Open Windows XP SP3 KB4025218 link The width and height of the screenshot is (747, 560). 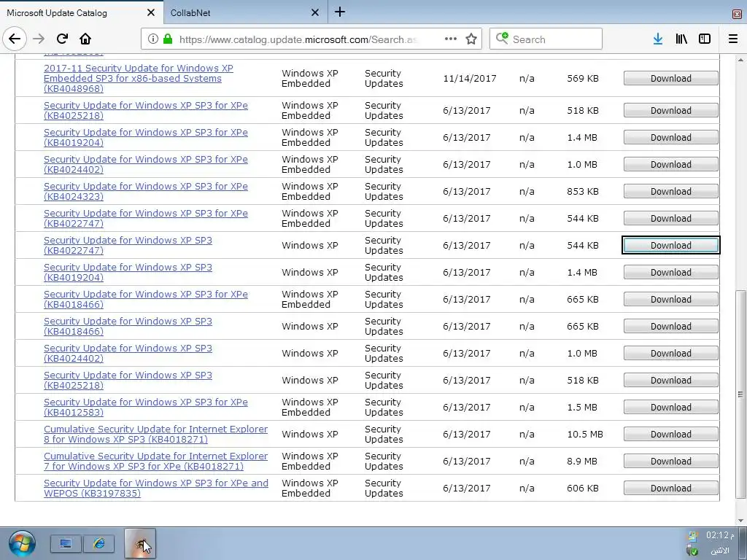[x=128, y=380]
